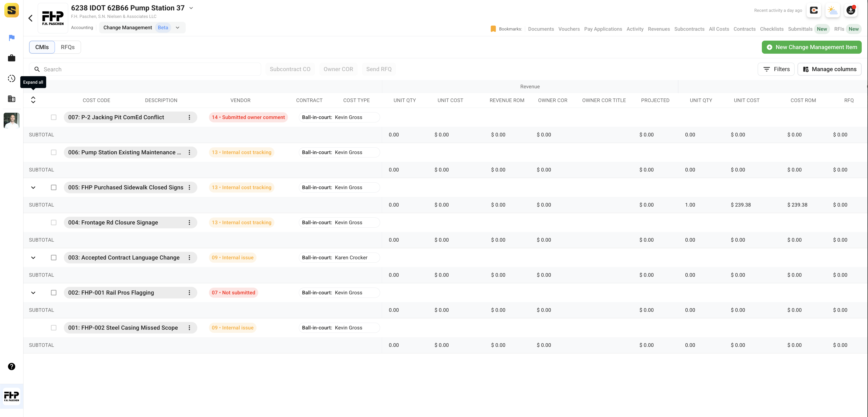Open Ball-in-court field for 007 row
This screenshot has width=868, height=417.
[339, 117]
